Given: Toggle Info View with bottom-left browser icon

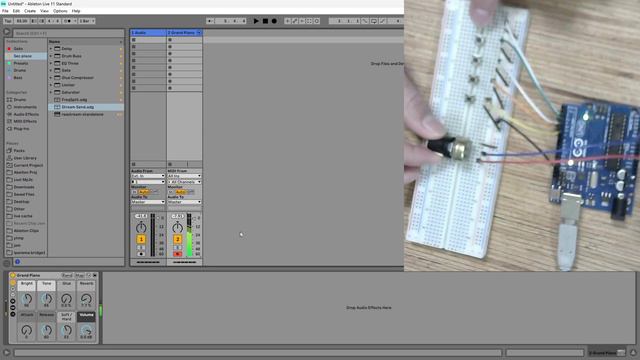Looking at the screenshot, I should tap(7, 263).
